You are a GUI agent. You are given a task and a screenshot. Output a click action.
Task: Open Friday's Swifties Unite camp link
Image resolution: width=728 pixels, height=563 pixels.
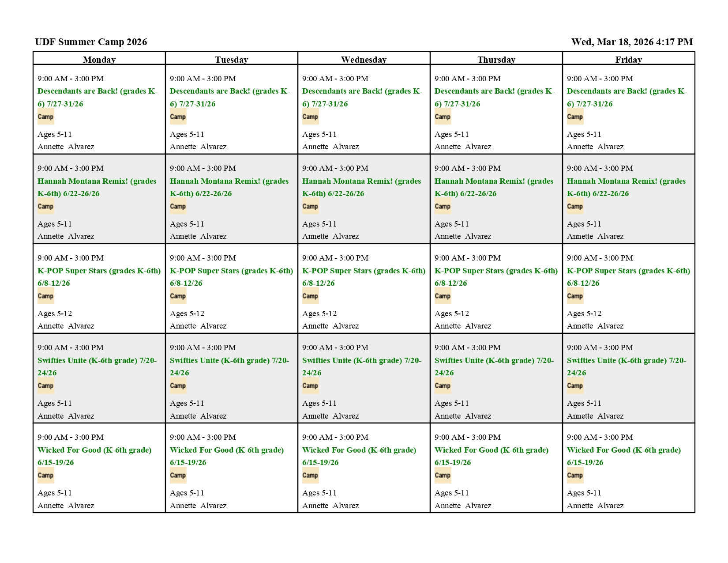[626, 360]
